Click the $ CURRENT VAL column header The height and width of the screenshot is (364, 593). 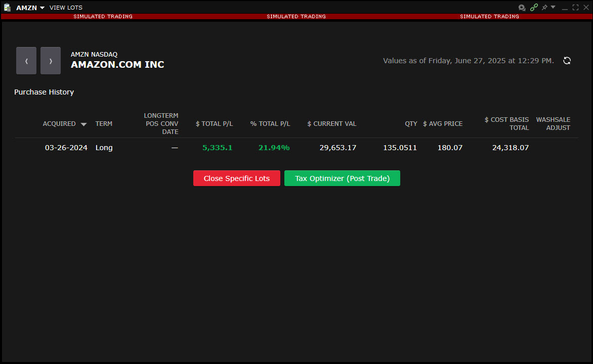332,123
